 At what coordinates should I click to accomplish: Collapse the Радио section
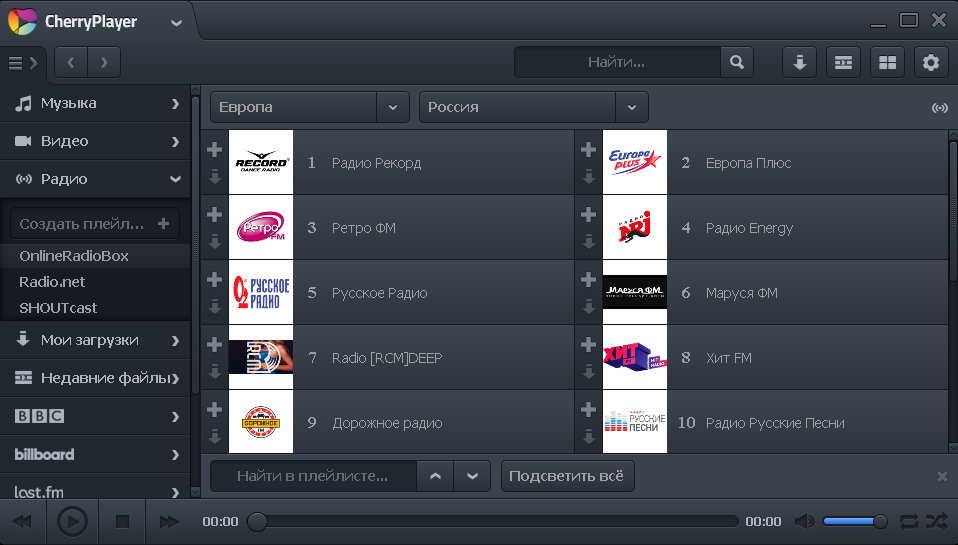click(x=95, y=179)
